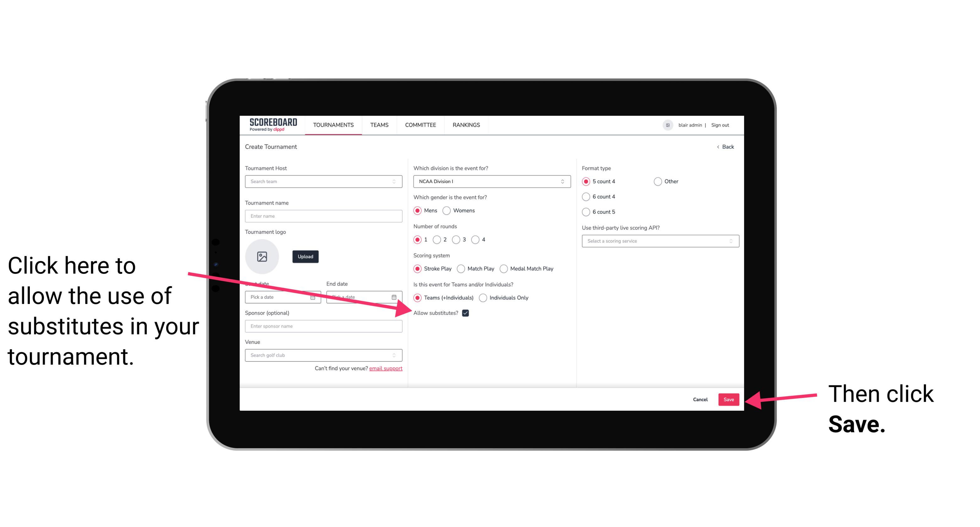Open the TOURNAMENTS tab
The image size is (980, 527).
pos(333,125)
